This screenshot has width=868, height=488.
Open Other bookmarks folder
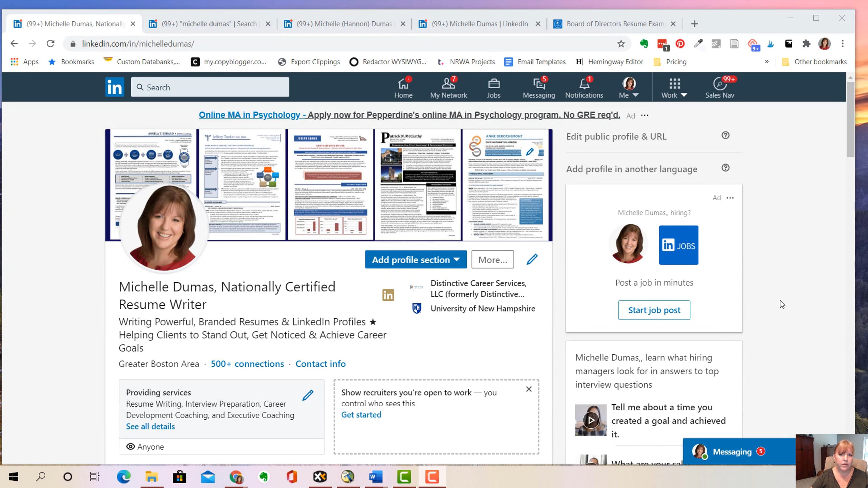(814, 62)
